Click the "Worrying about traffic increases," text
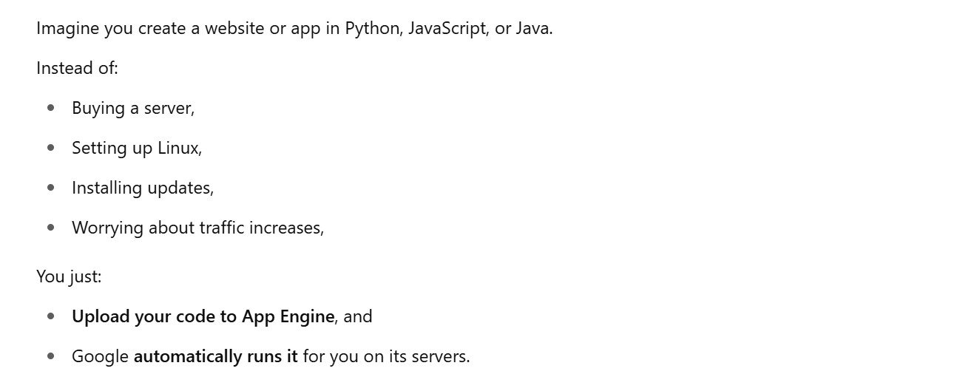 point(197,228)
